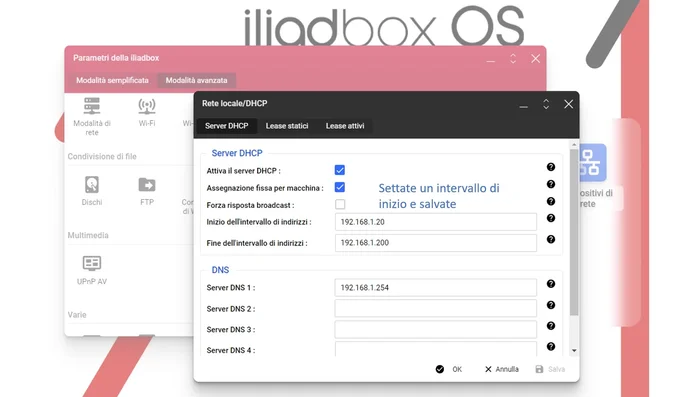Maximize the Rete locale/DHCP window
699x397 pixels.
546,104
